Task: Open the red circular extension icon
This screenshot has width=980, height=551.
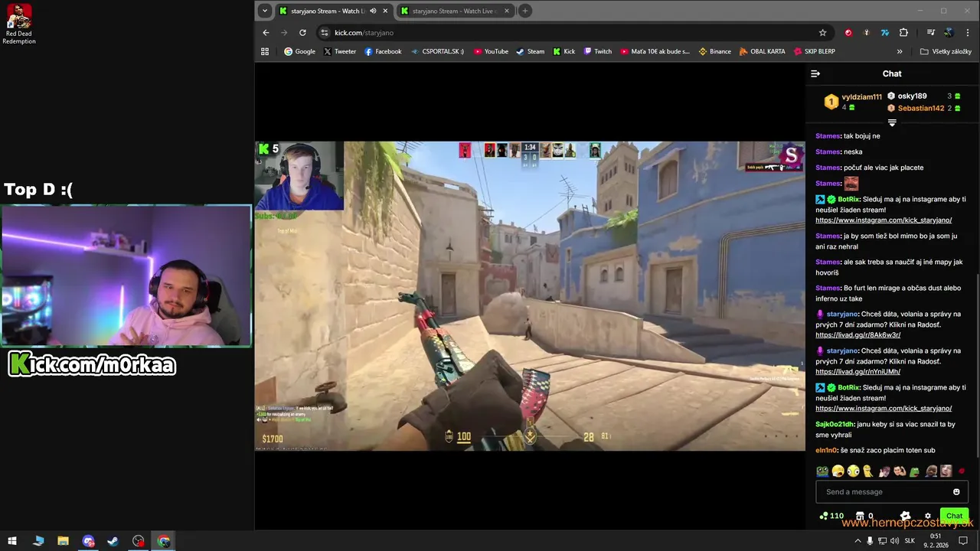Action: (848, 33)
